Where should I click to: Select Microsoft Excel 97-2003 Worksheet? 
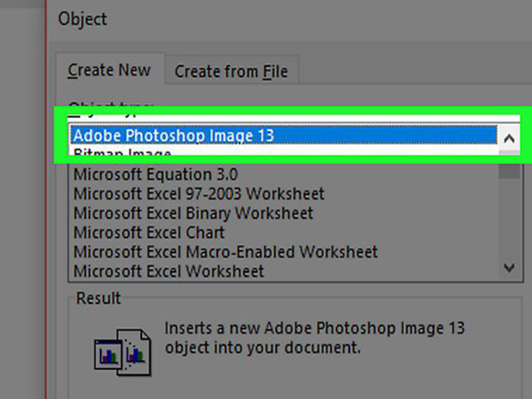point(199,194)
